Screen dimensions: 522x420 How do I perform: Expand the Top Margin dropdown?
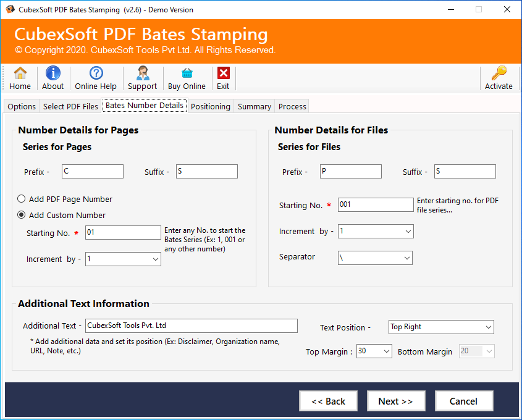(x=386, y=351)
